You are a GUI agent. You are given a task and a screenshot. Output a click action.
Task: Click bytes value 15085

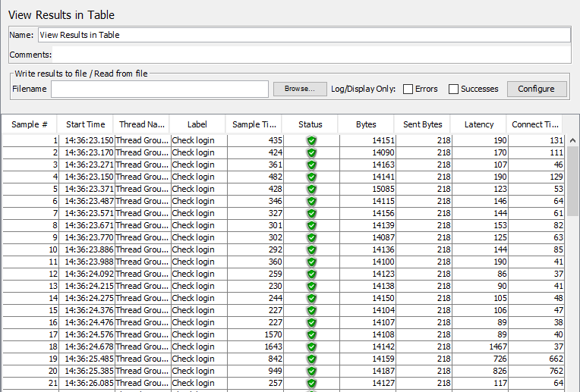[383, 189]
